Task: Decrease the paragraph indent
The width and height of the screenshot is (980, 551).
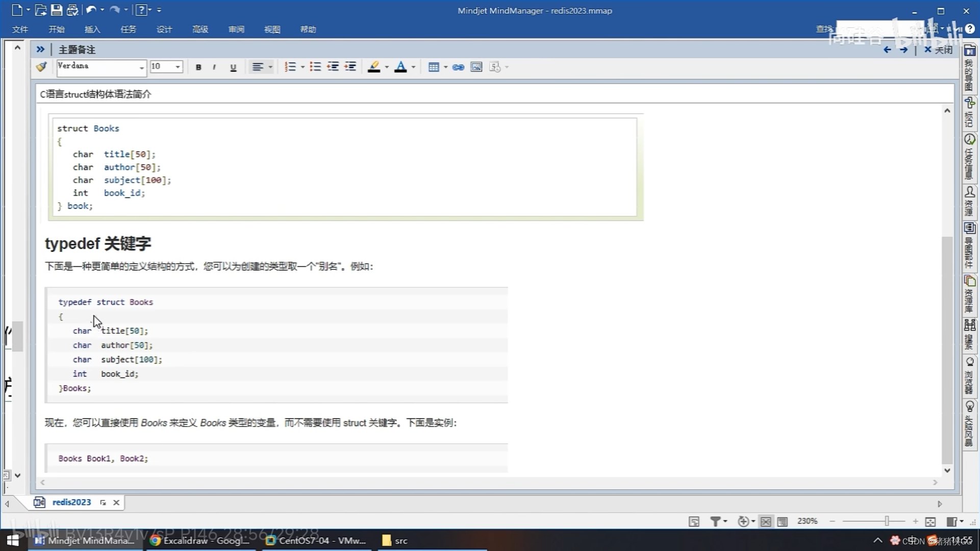Action: [333, 67]
